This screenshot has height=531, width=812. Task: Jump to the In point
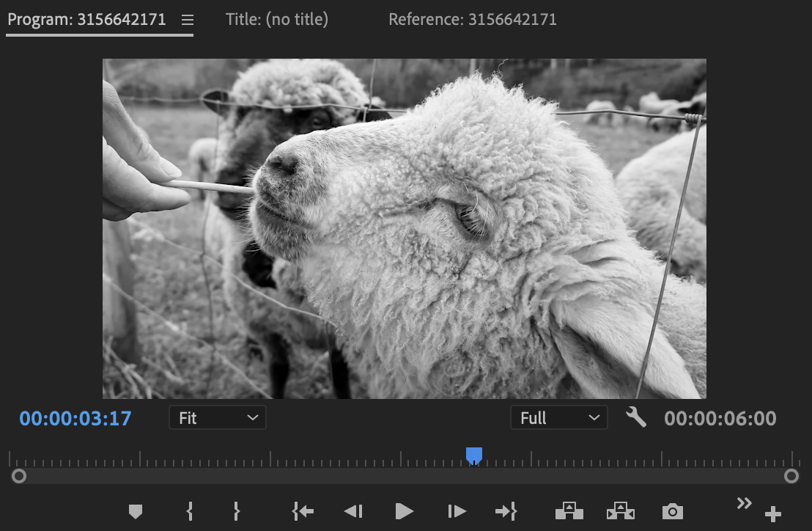coord(303,511)
